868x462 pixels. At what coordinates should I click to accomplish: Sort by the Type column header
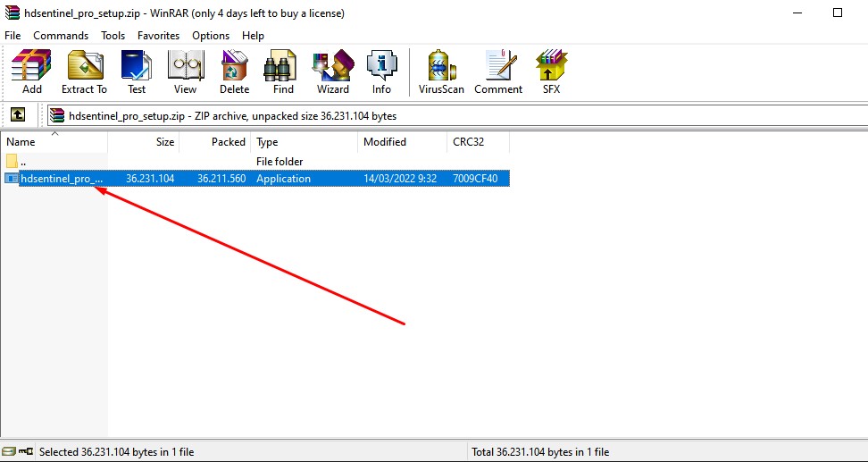coord(305,142)
